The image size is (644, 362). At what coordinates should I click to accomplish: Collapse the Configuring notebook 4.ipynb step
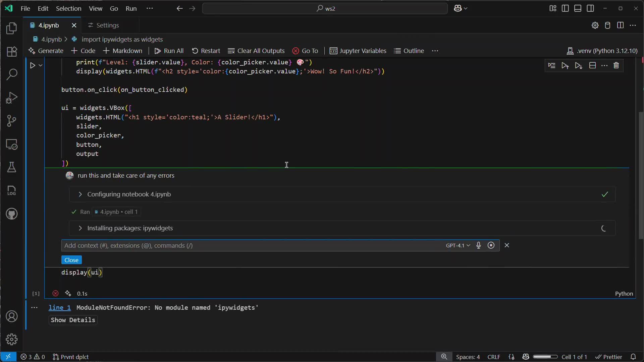80,194
